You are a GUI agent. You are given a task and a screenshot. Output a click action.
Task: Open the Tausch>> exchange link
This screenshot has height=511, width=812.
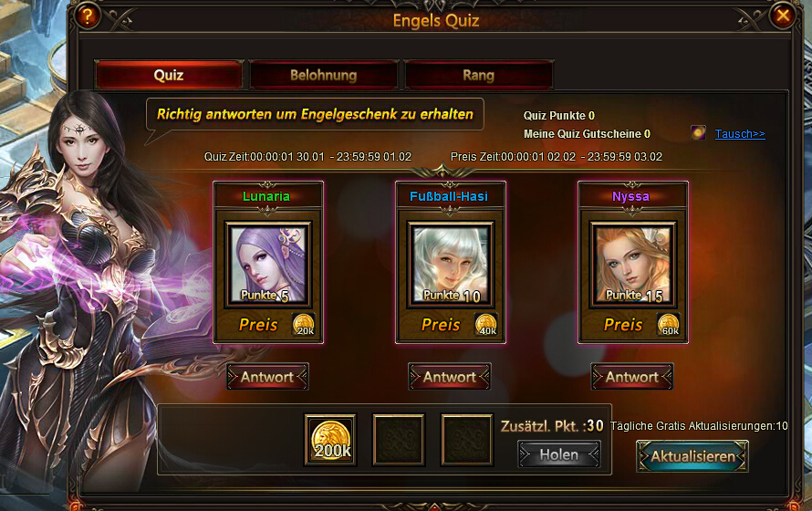pos(740,133)
